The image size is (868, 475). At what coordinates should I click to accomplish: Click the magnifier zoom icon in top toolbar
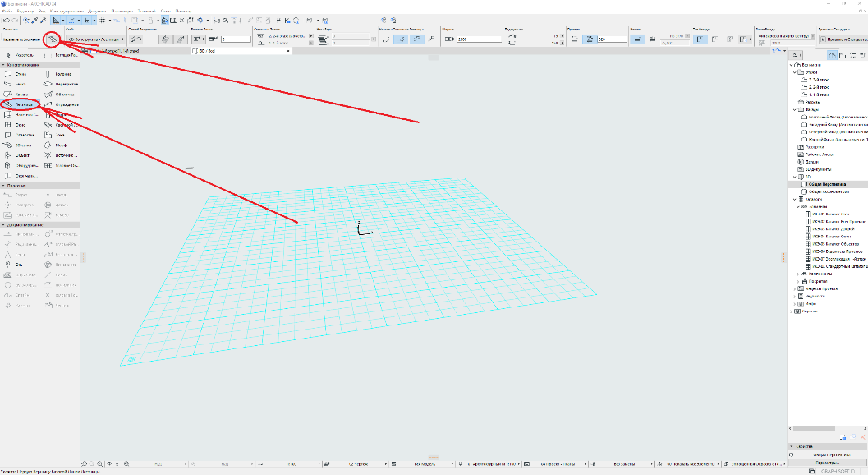[x=225, y=21]
